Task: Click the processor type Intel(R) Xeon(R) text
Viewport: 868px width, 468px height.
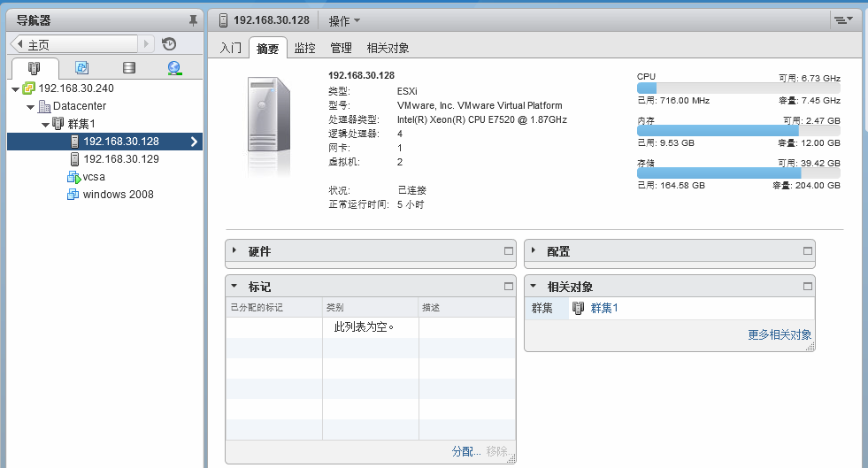Action: pyautogui.click(x=481, y=119)
